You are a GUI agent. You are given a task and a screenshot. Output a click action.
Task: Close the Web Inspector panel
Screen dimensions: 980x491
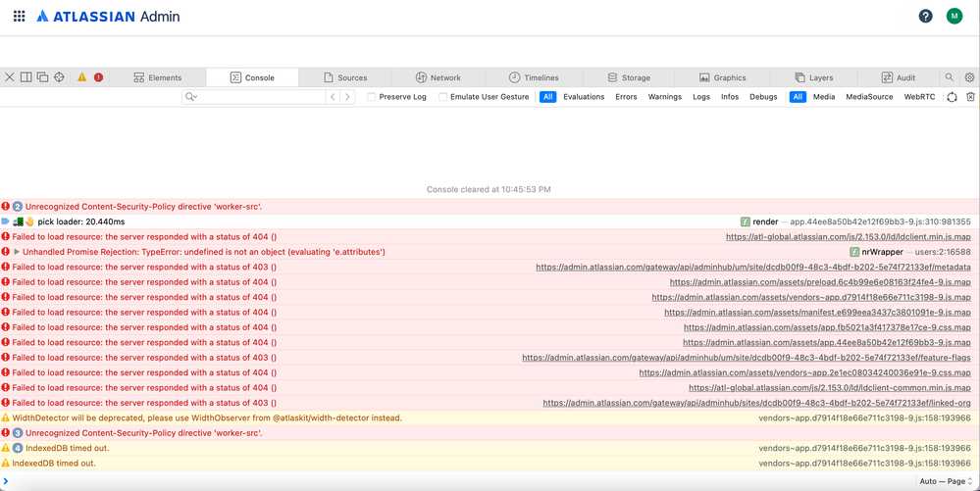(x=10, y=77)
